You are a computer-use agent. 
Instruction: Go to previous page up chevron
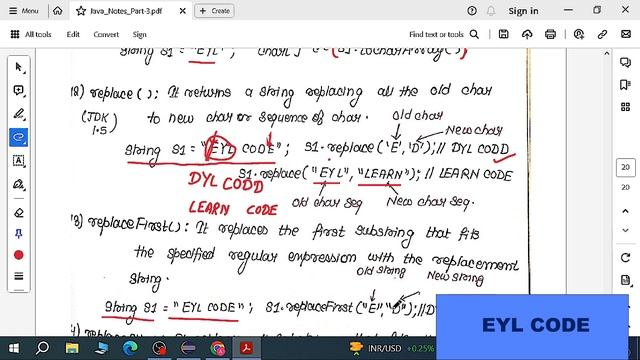point(625,211)
